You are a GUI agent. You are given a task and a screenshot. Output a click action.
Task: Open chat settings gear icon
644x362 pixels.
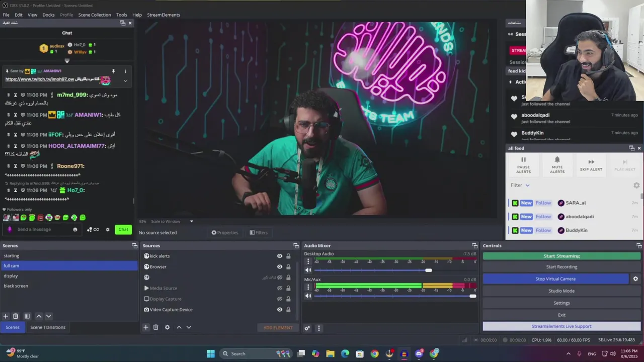coord(108,230)
